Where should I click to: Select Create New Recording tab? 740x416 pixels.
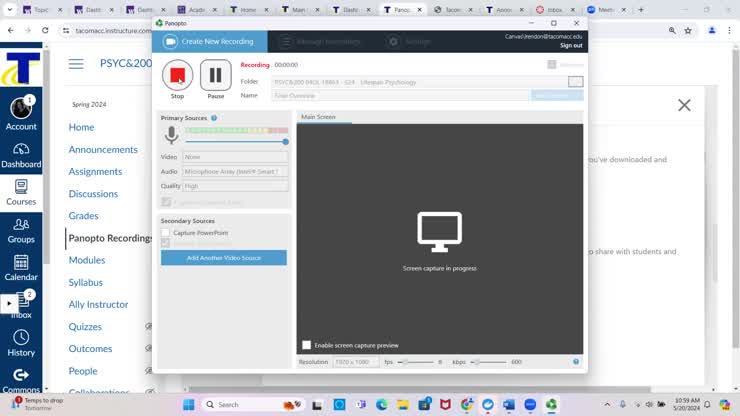pos(210,42)
